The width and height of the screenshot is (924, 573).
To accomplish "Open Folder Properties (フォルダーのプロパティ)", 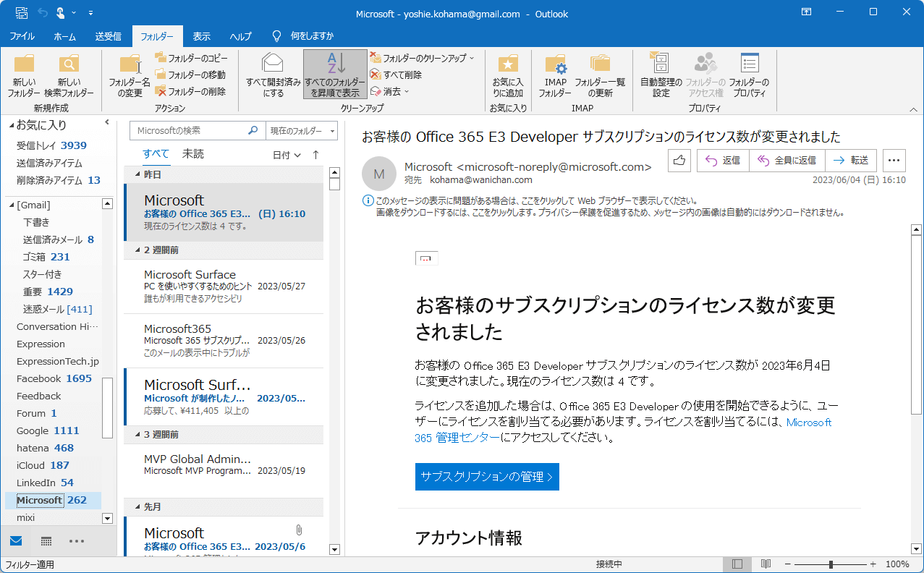I will click(749, 76).
